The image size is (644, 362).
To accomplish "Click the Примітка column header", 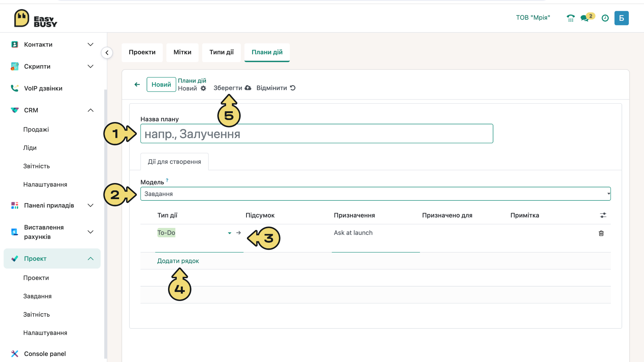I will click(525, 215).
